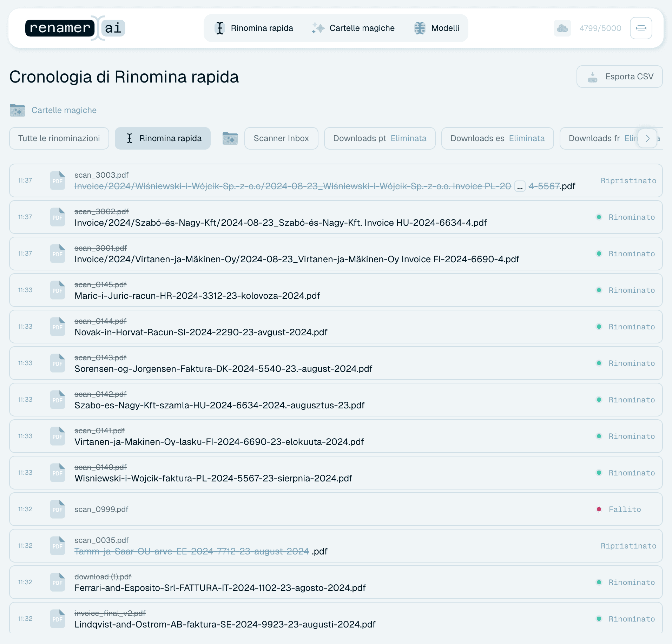Click Sorensen-og-Jorgensen-Faktura-DK filename
The width and height of the screenshot is (672, 644).
pos(223,369)
